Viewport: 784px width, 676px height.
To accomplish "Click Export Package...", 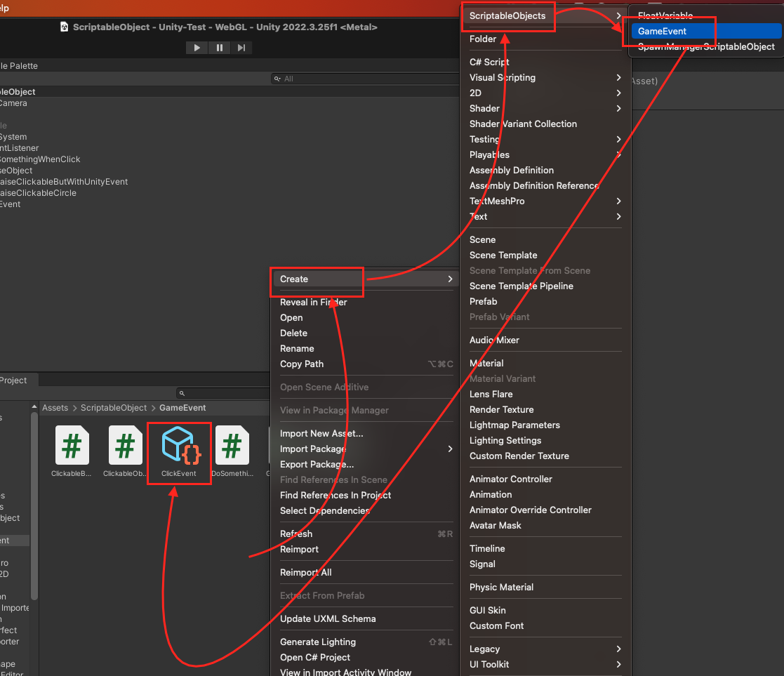I will [x=366, y=465].
